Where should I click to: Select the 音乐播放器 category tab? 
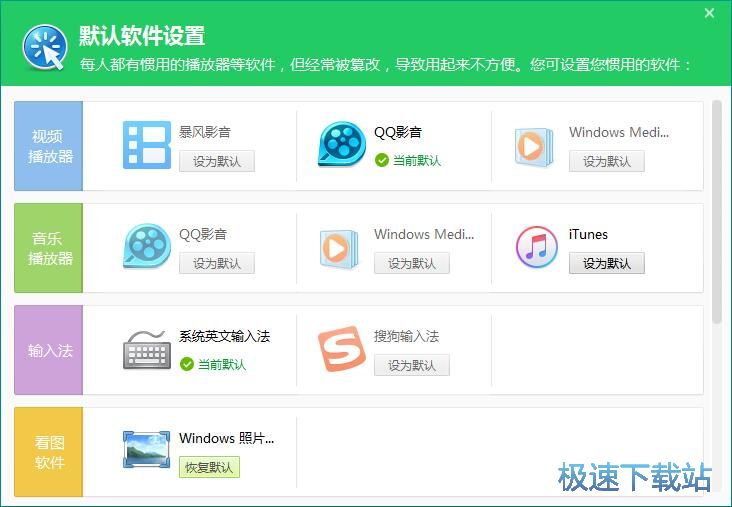pos(49,248)
